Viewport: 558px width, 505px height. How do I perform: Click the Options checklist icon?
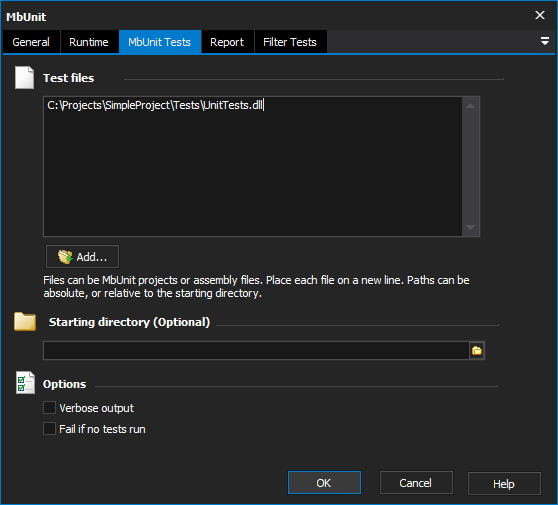[25, 383]
